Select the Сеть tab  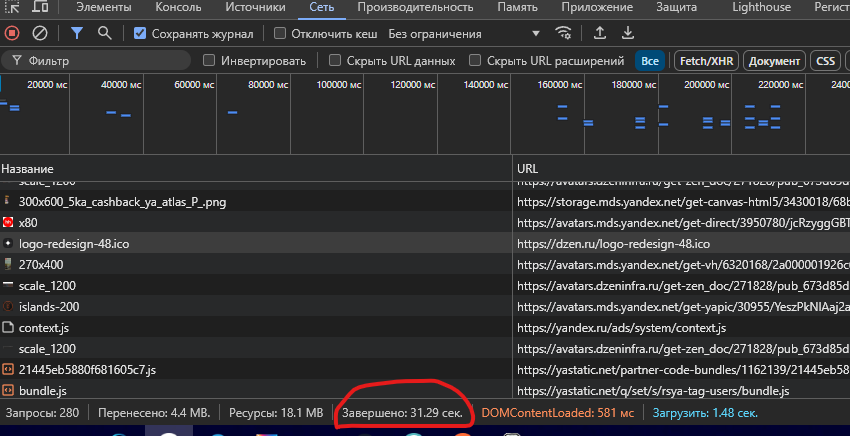pos(321,7)
